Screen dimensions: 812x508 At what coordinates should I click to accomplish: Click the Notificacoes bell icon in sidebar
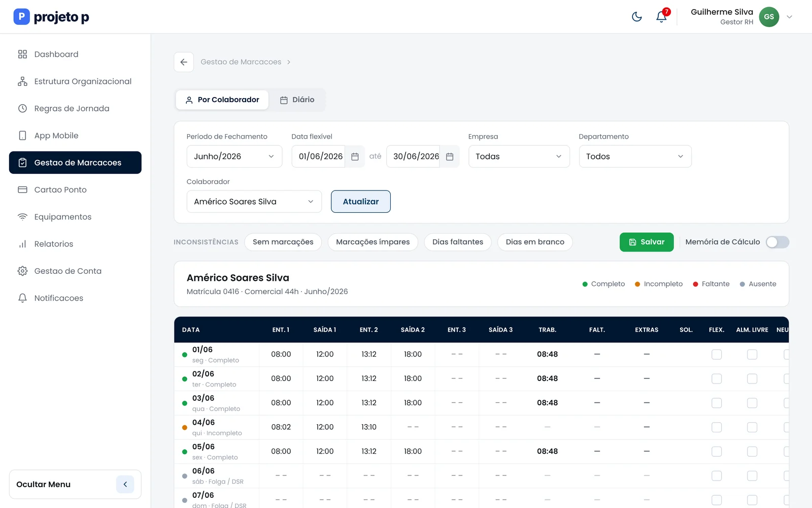[22, 298]
